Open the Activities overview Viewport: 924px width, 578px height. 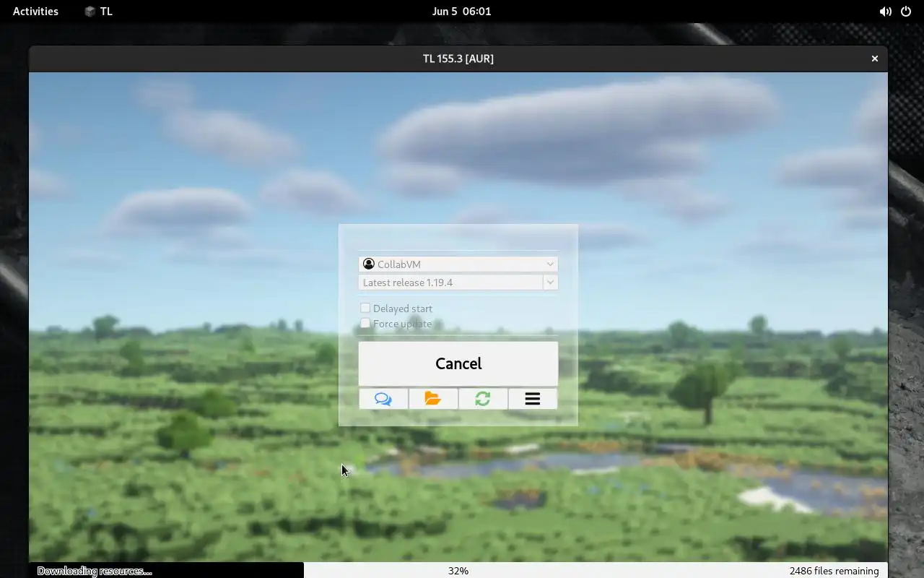pos(35,12)
